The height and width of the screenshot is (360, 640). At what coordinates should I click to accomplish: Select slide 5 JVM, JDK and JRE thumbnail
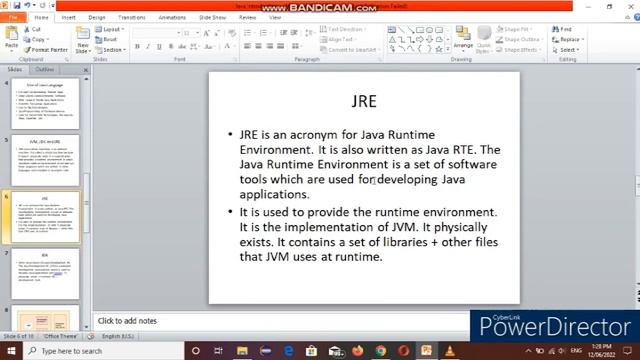(x=45, y=160)
